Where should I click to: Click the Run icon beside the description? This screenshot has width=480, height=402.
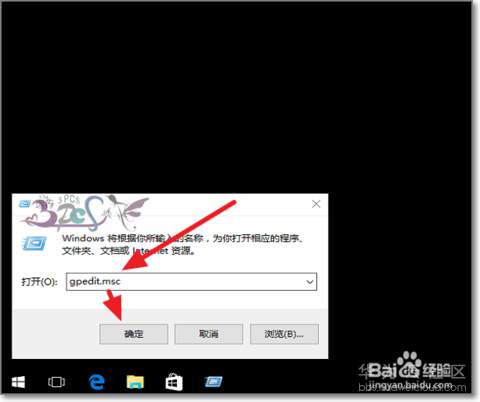[x=34, y=243]
